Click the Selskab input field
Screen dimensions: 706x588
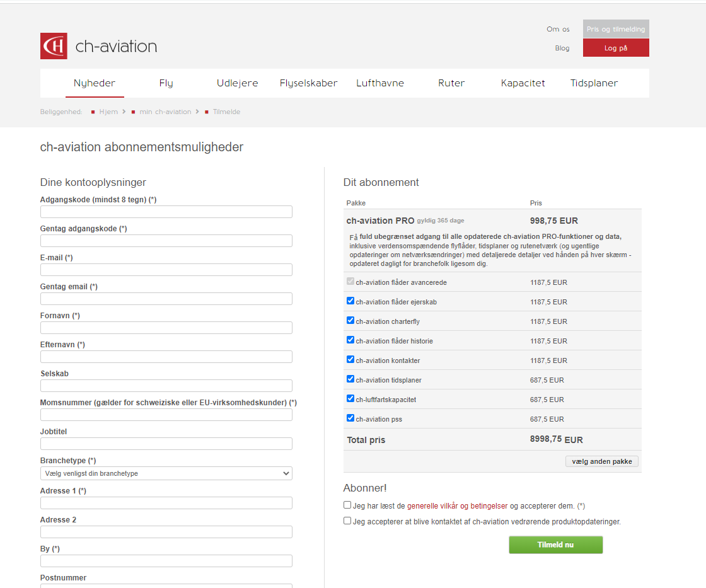pos(166,386)
